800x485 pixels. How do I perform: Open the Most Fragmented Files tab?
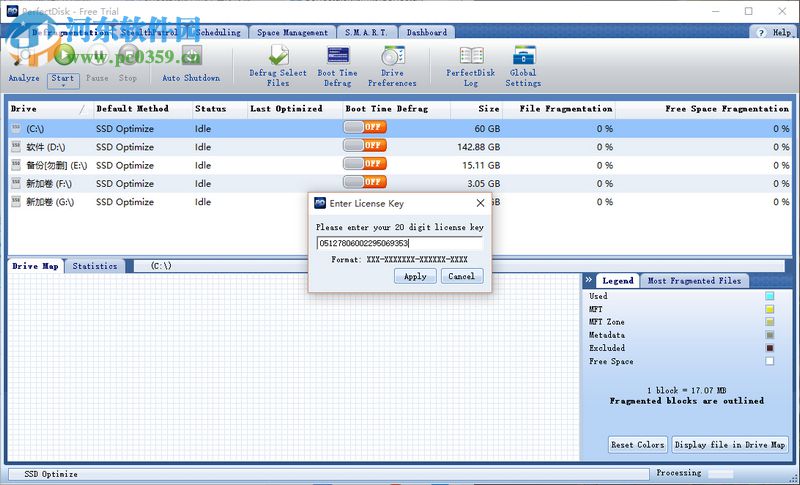pyautogui.click(x=694, y=281)
